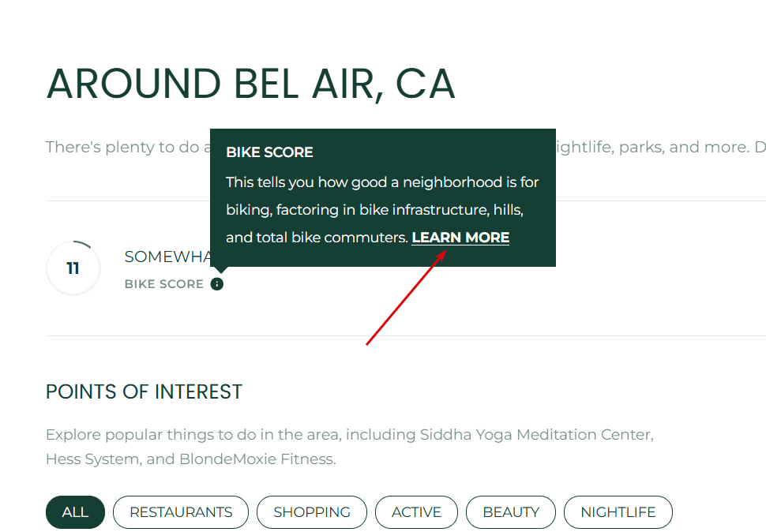The height and width of the screenshot is (532, 766).
Task: Switch to the BEAUTY category
Action: point(511,512)
